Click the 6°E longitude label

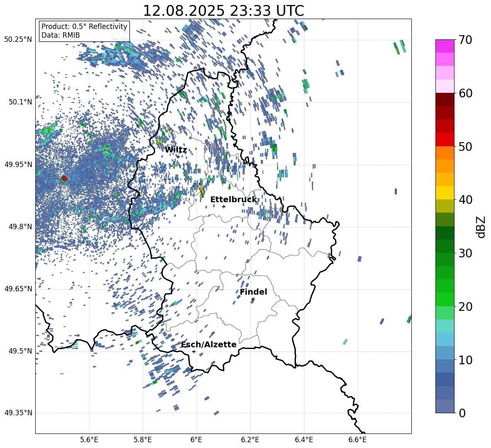coord(196,440)
